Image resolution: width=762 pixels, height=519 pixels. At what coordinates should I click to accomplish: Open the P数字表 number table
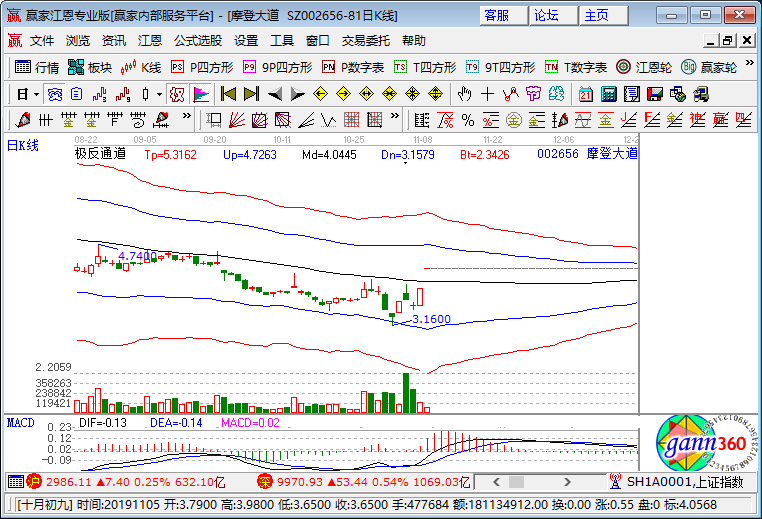click(x=353, y=67)
